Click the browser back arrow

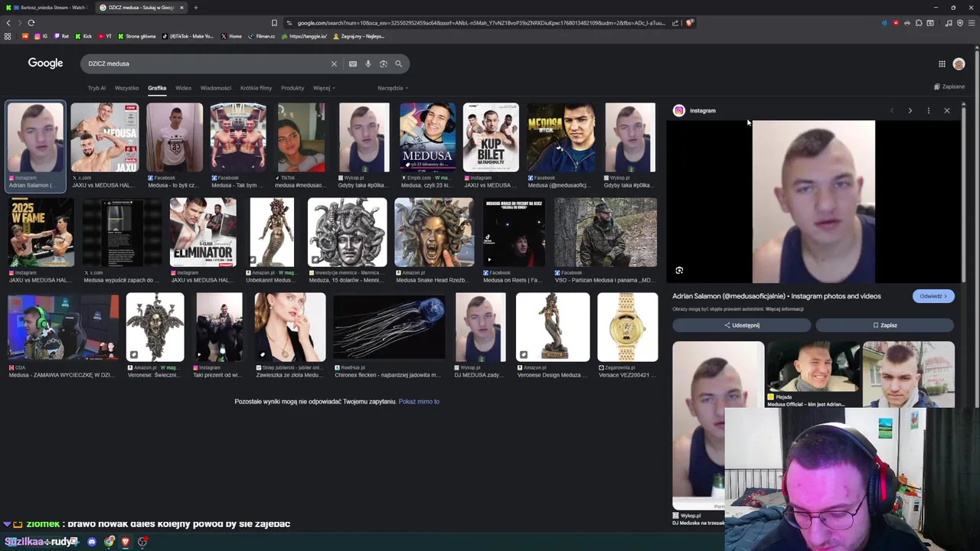[8, 23]
